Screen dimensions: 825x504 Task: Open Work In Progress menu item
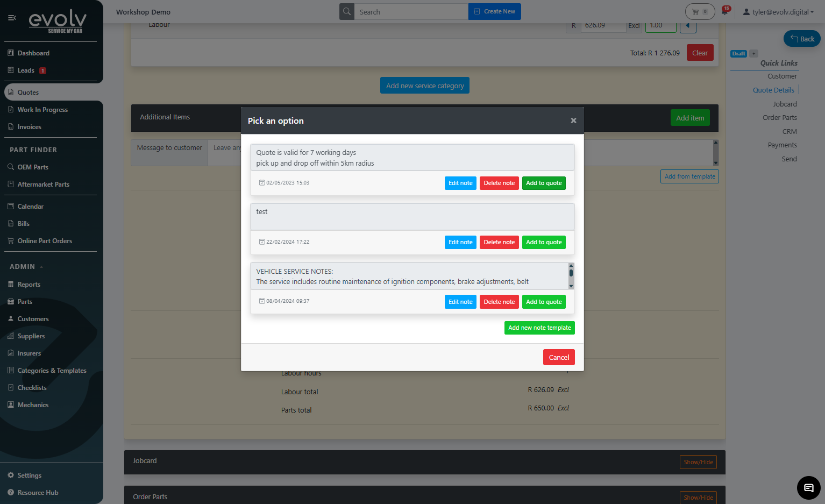(x=42, y=109)
